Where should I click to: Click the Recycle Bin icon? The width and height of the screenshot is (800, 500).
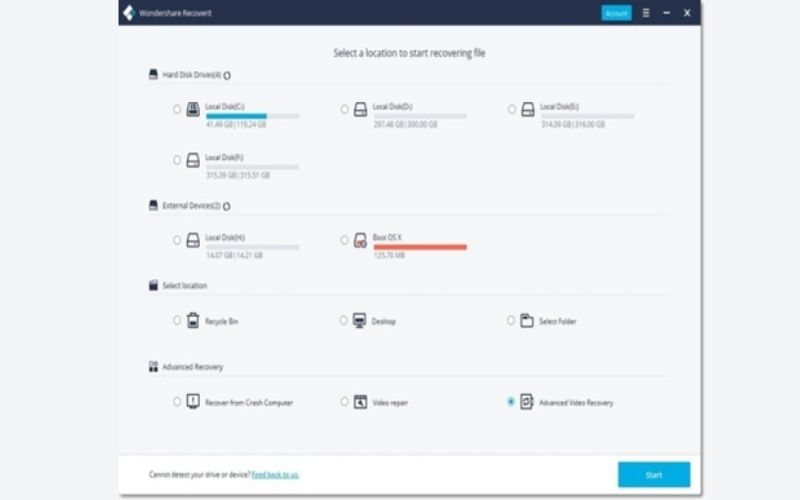tap(193, 321)
